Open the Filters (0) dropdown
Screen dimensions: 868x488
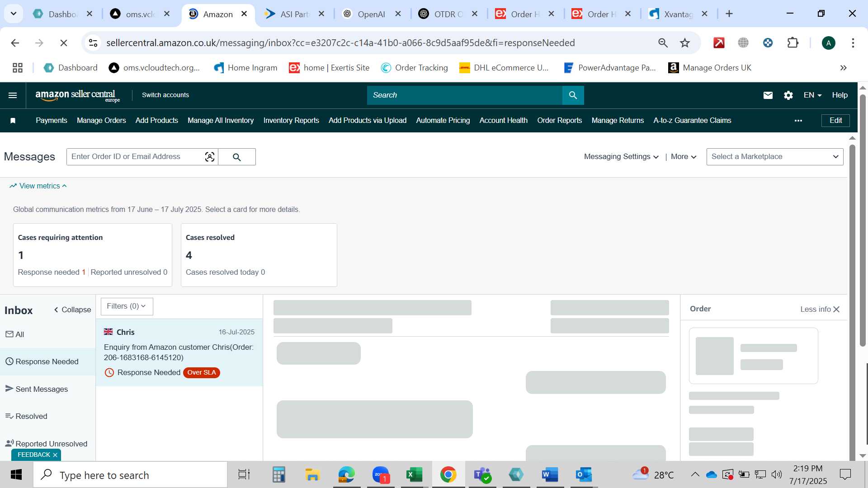click(127, 306)
